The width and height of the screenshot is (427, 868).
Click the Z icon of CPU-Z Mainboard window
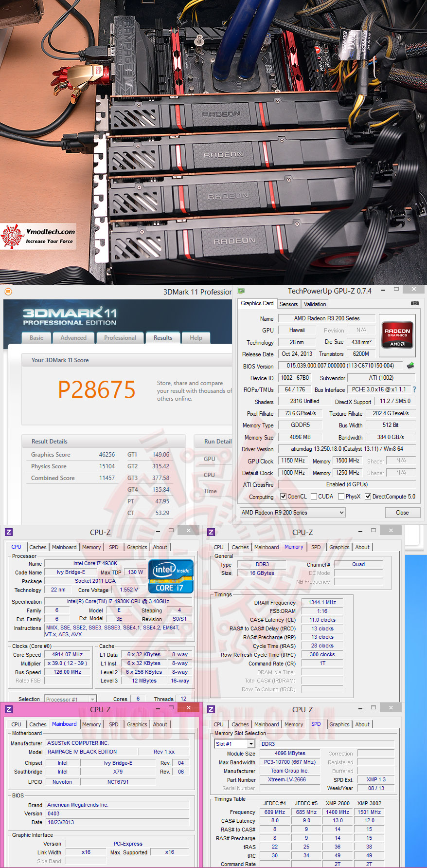pos(9,709)
